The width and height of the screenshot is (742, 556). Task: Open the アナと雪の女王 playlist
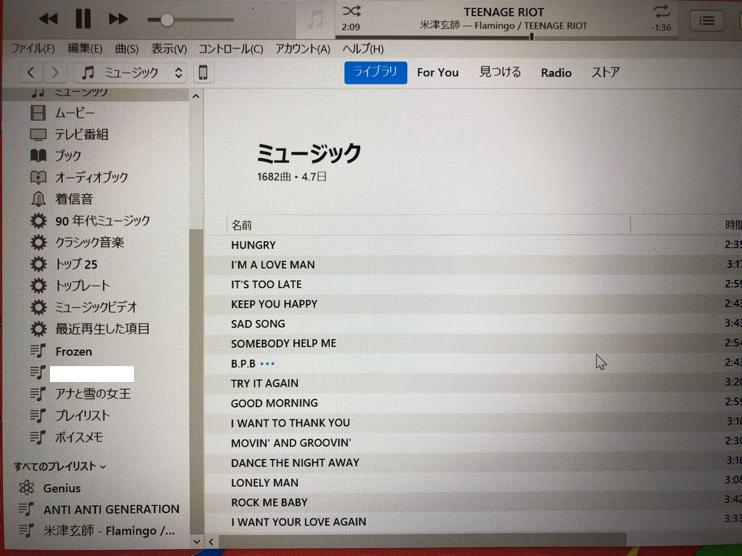(93, 394)
